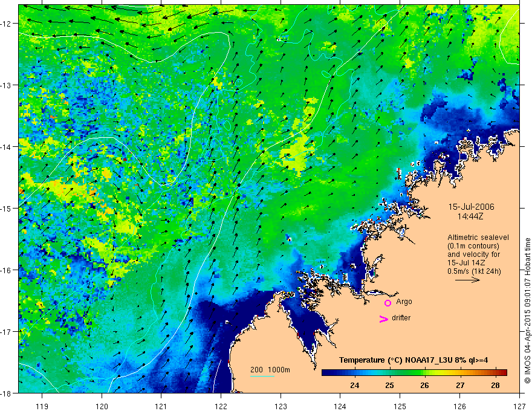
Task: Click latitude axis label -15
Action: [x=6, y=209]
